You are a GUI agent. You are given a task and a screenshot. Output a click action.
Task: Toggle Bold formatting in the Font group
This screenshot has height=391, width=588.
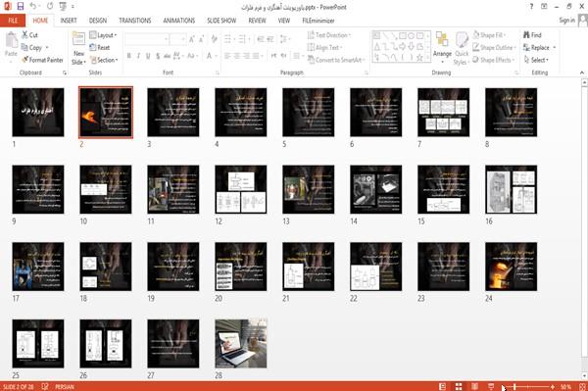pyautogui.click(x=129, y=56)
